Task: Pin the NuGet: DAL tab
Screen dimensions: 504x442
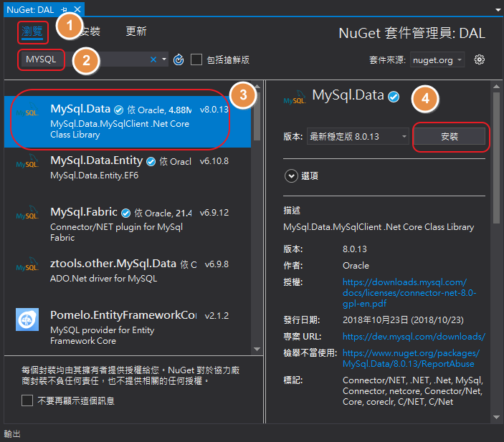Action: coord(64,9)
